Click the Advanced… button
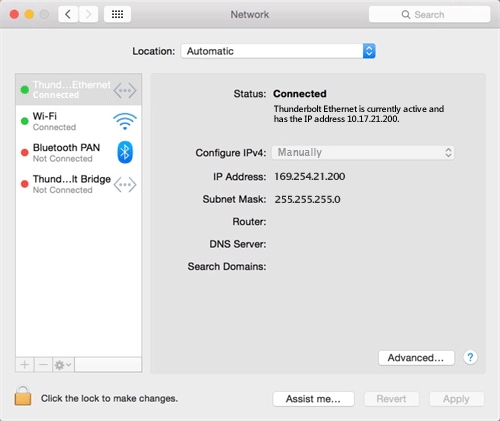This screenshot has height=421, width=500. pos(416,358)
